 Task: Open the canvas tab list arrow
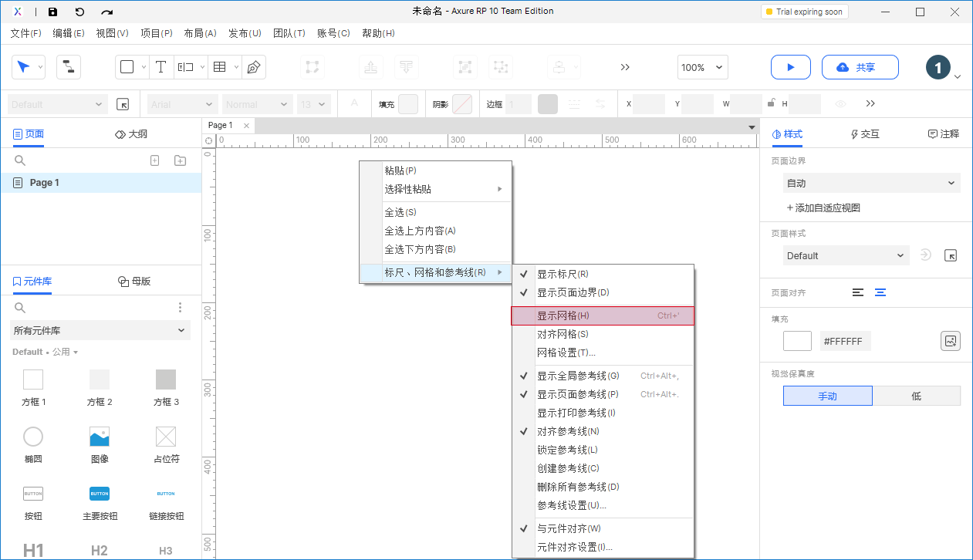click(x=752, y=127)
